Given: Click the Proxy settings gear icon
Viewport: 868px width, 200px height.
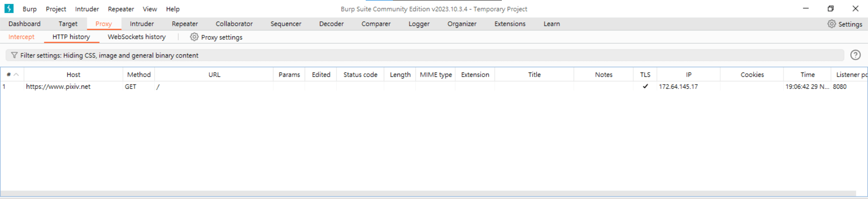Looking at the screenshot, I should point(194,37).
